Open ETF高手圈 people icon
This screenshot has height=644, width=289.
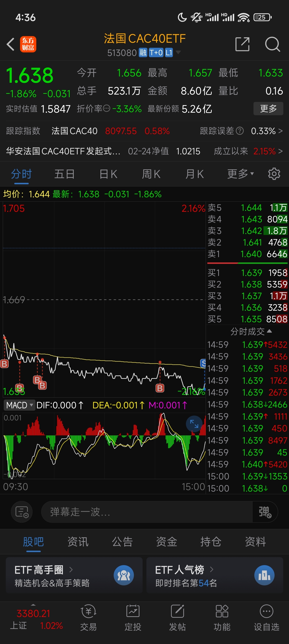pos(124,575)
